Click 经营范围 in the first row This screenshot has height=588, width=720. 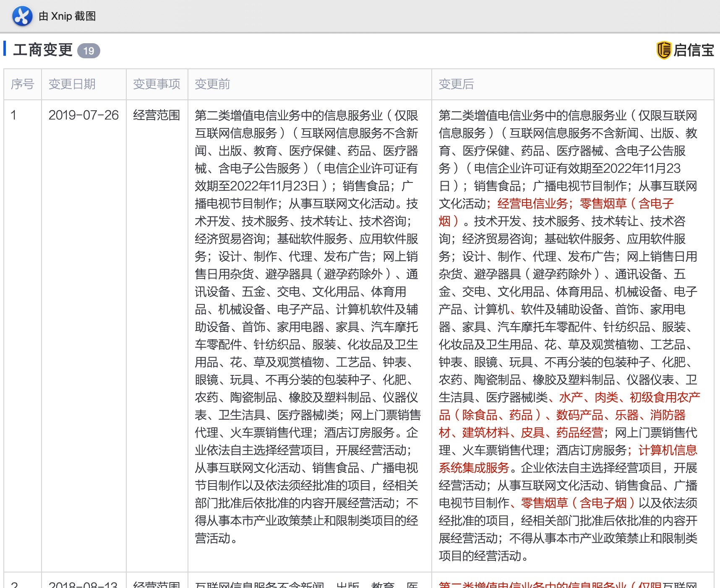156,115
